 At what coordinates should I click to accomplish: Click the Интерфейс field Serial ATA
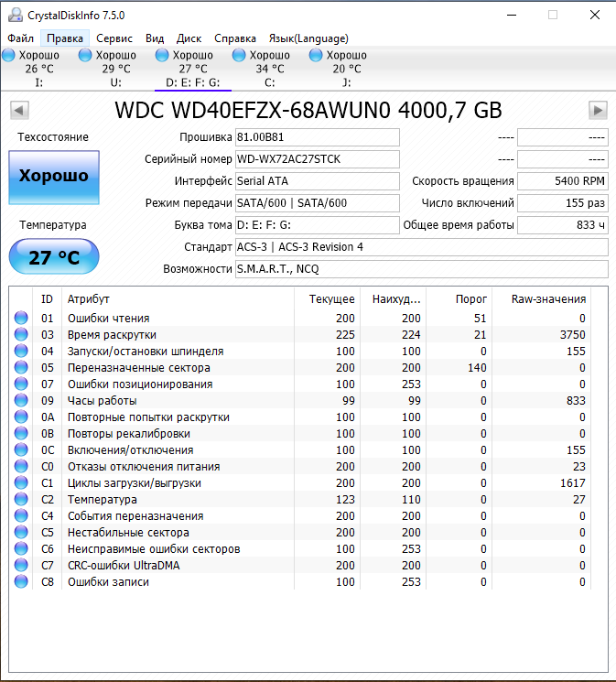pos(317,181)
